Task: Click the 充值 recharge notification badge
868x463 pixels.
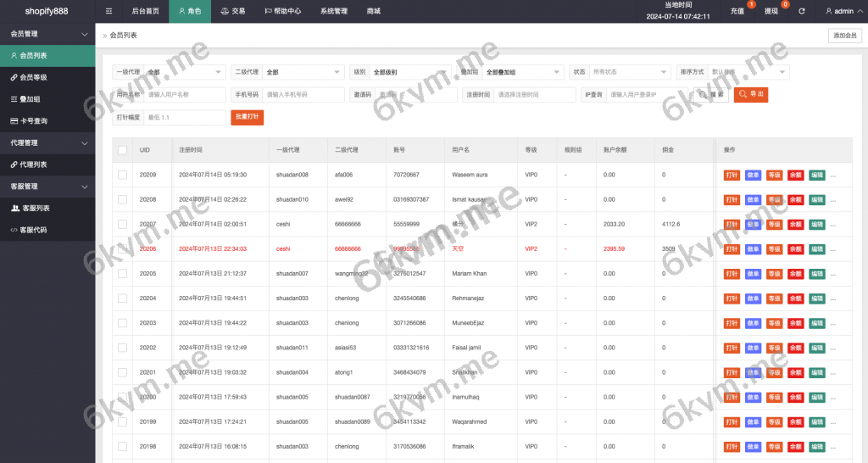Action: click(x=751, y=5)
